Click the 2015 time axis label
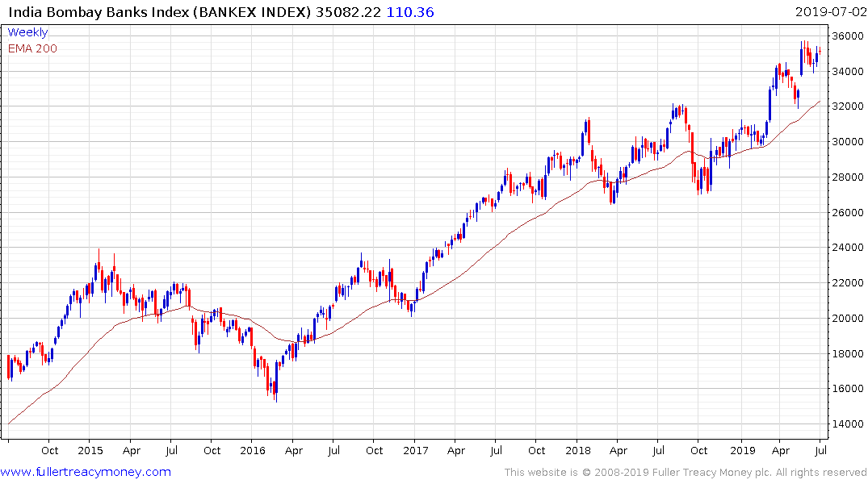 point(90,450)
